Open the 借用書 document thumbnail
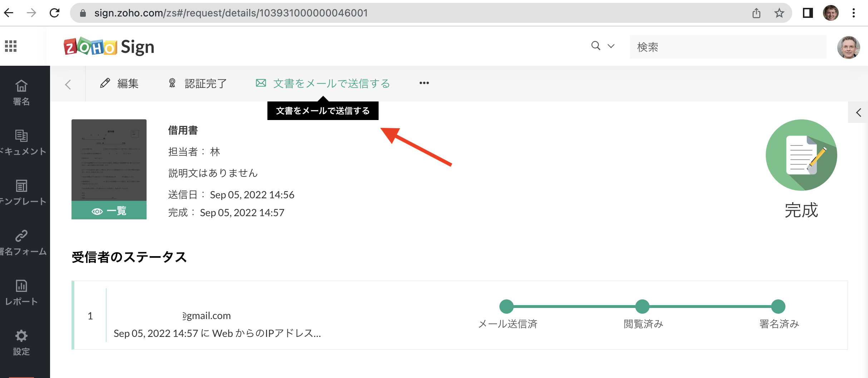Image resolution: width=868 pixels, height=378 pixels. (x=109, y=160)
